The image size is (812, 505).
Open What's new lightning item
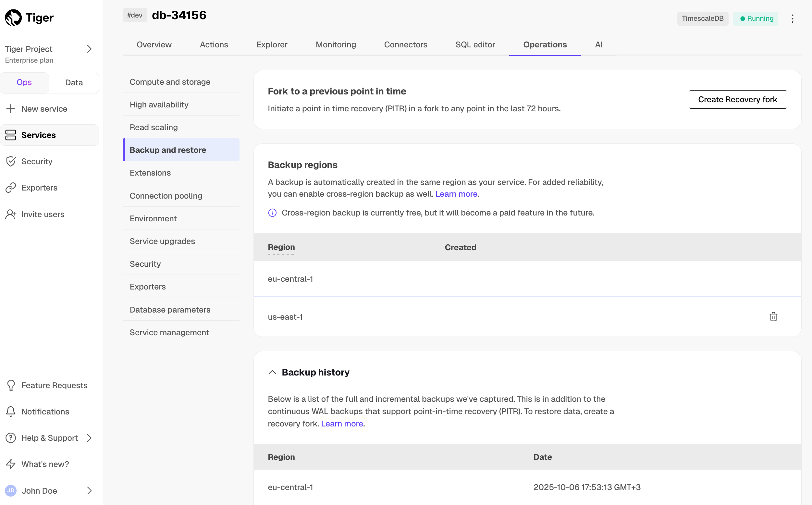click(11, 464)
